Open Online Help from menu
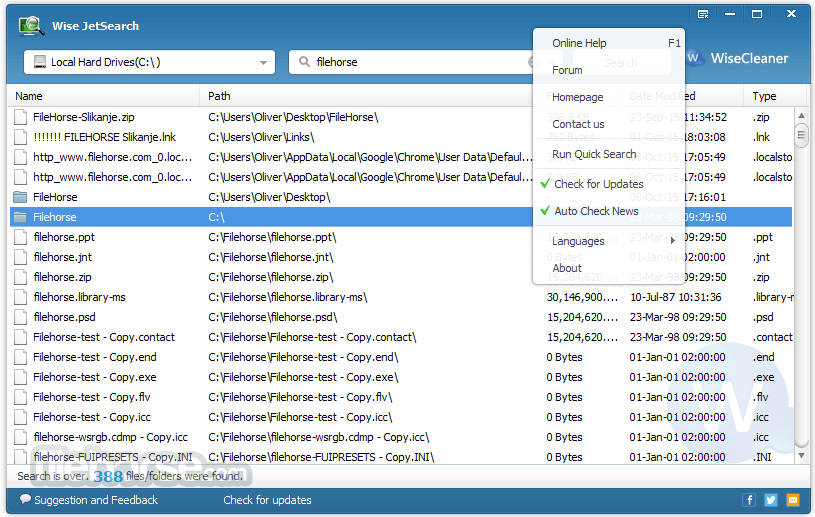 (x=608, y=43)
